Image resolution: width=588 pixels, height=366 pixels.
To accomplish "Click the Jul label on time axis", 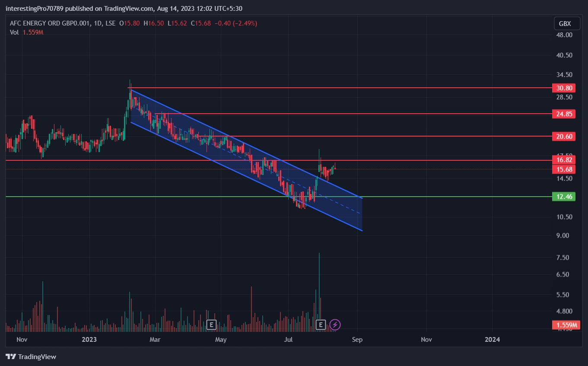I will tap(289, 340).
